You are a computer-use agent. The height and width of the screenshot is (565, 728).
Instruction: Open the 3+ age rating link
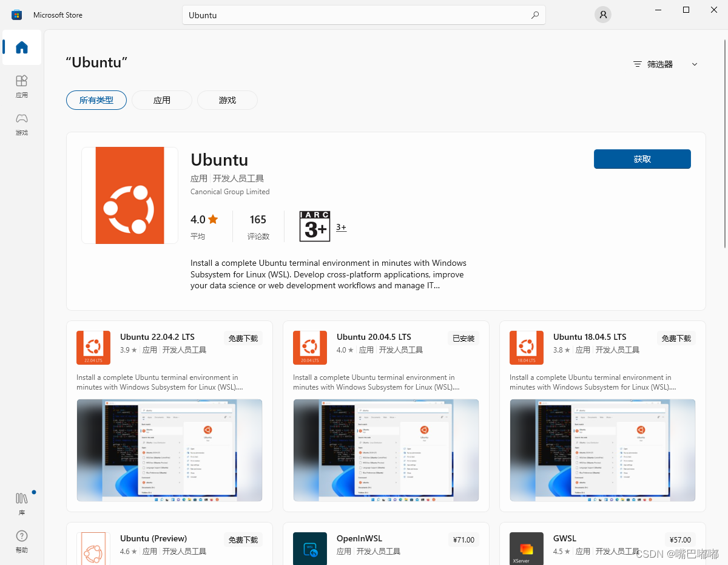[x=341, y=228]
